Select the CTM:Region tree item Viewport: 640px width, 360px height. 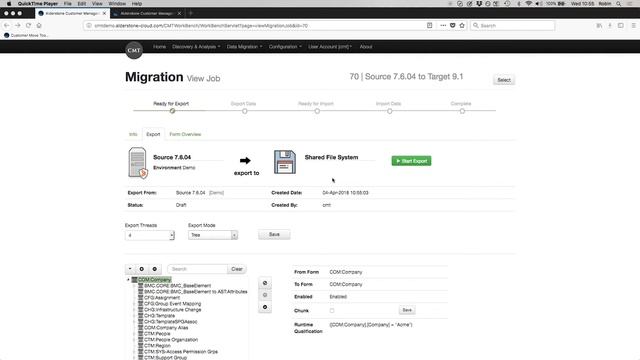click(157, 346)
